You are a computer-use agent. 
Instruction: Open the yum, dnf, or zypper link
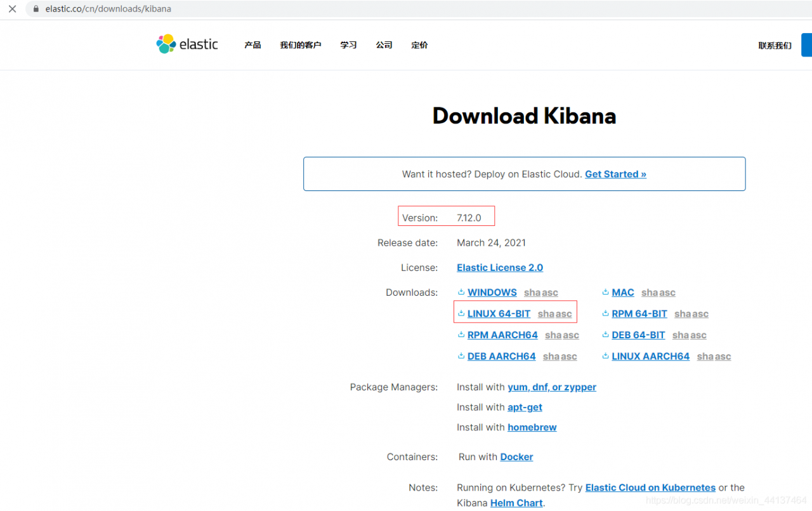pos(552,387)
